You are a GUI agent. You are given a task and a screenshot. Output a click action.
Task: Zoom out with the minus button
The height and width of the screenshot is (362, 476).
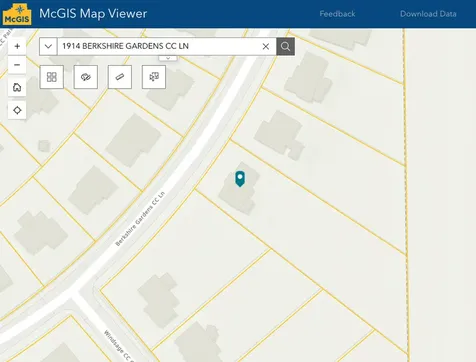coord(17,65)
